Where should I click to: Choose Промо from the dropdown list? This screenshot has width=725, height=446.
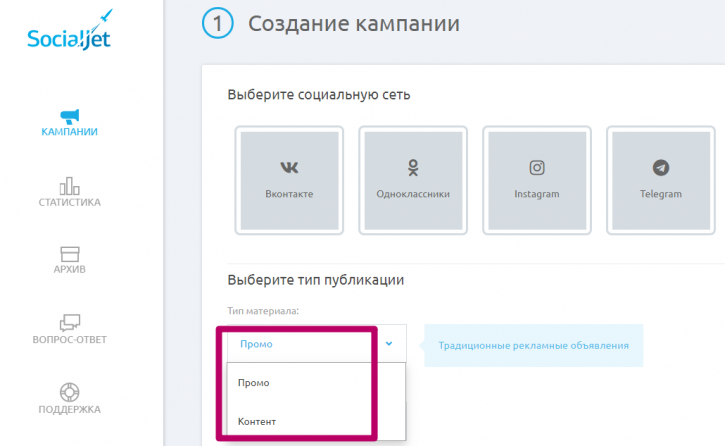tap(316, 383)
